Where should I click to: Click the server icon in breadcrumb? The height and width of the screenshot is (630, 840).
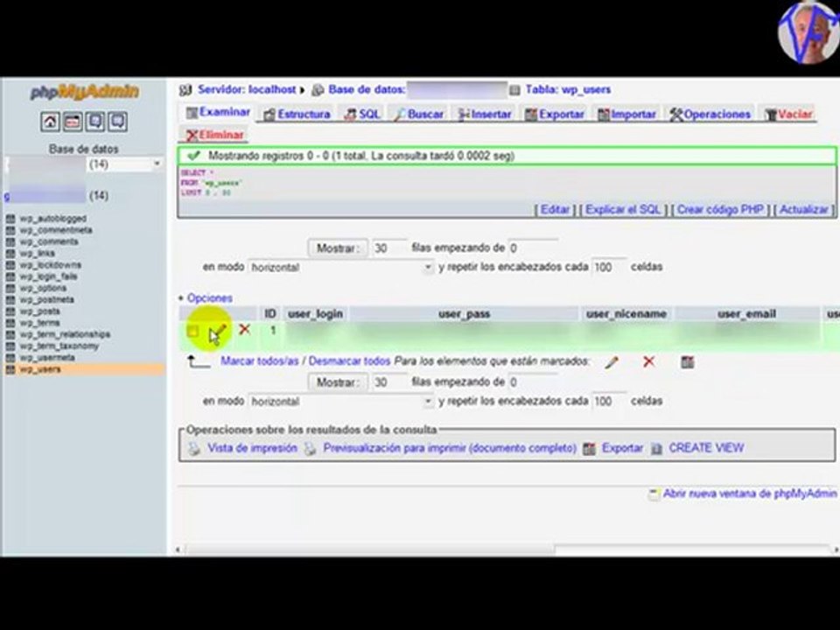185,90
